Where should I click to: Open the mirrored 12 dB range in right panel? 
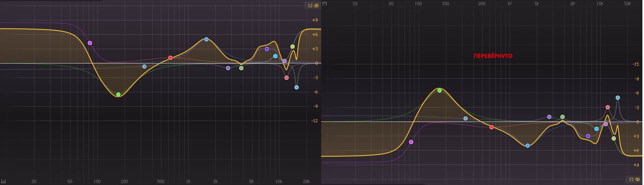click(634, 179)
